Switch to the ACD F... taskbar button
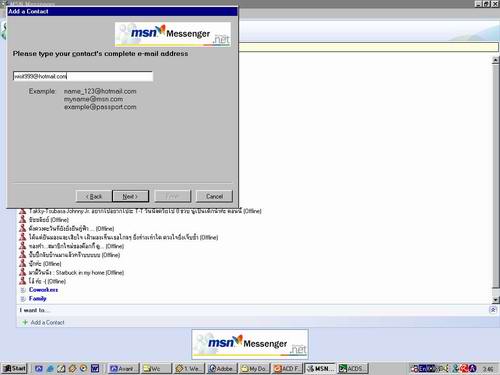500x375 pixels. click(x=287, y=369)
